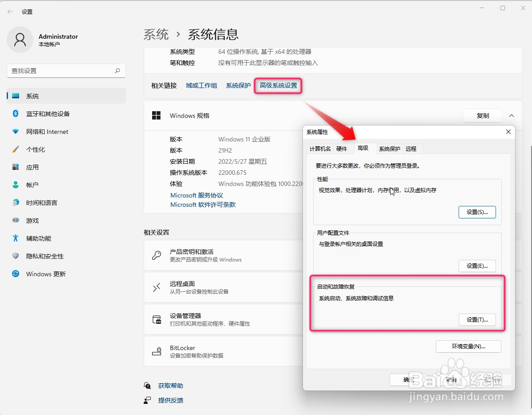Focus the 查找设置 search field
The width and height of the screenshot is (532, 415).
coord(66,71)
